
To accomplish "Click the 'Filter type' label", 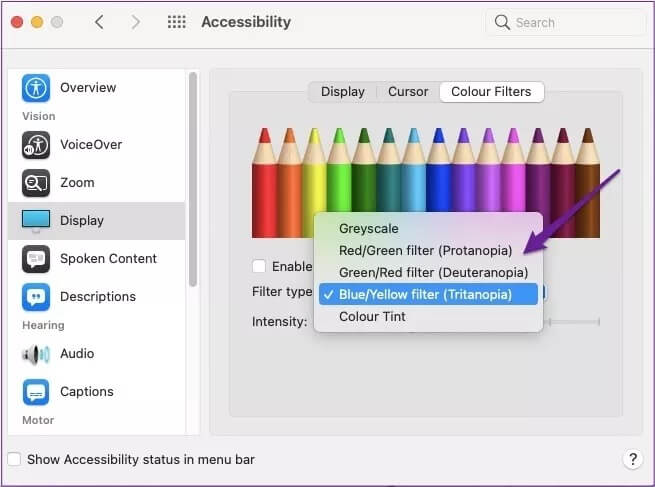I will 282,292.
